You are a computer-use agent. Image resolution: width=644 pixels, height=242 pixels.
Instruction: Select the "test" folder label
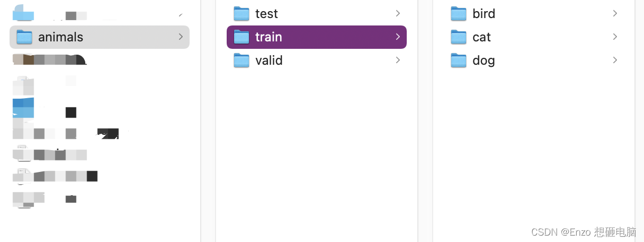(266, 14)
